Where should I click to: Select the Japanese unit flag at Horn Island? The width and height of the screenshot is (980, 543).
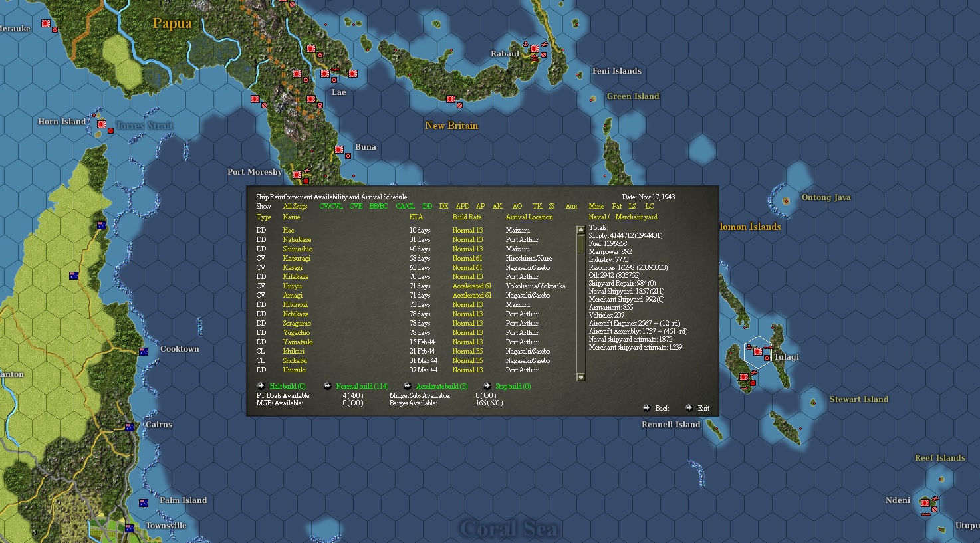click(x=102, y=124)
